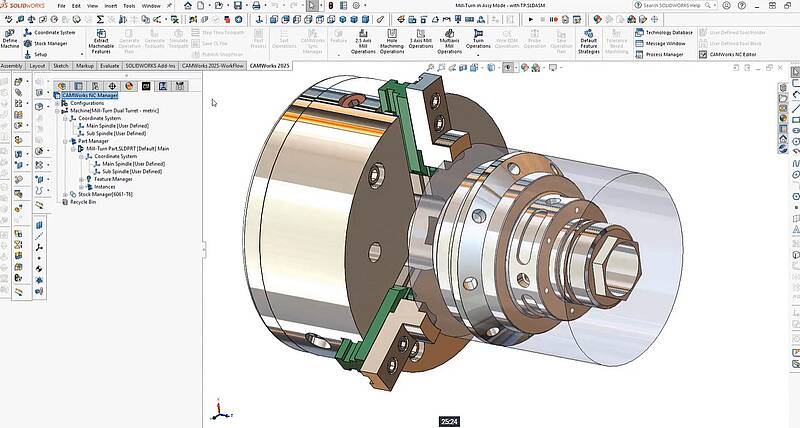Click the Define Machine icon
This screenshot has height=428, width=800.
[x=9, y=34]
